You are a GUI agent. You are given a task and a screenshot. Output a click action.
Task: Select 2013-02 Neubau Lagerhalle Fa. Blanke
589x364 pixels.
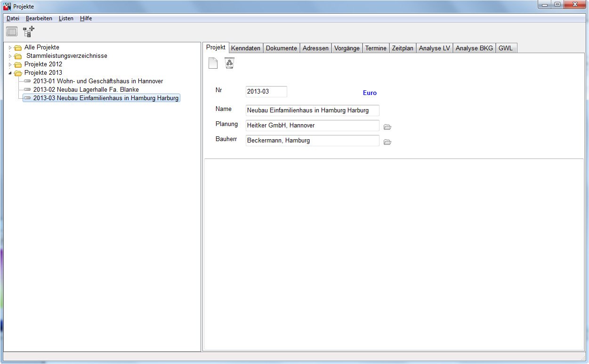[86, 90]
